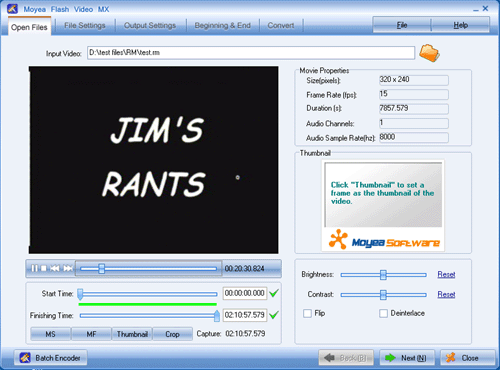Click the Brightness slider handle
500x370 pixels.
tap(383, 275)
